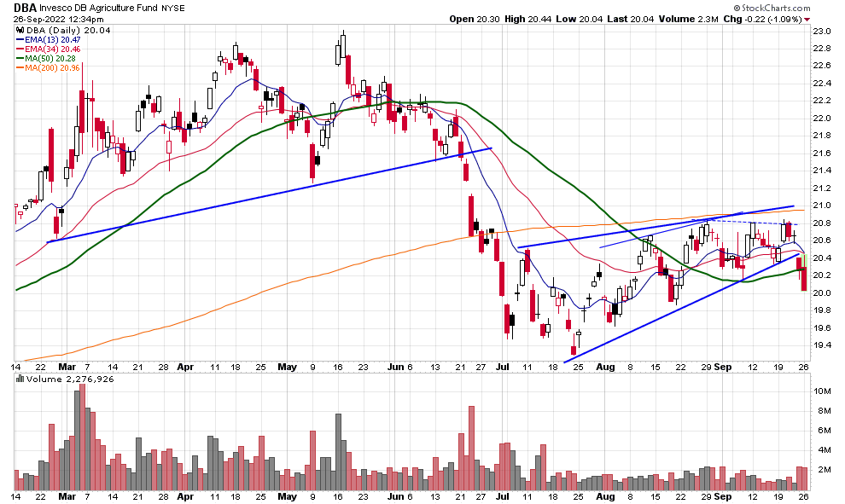Viewport: 845px width, 504px height.
Task: Select the DBA ticker symbol in the title
Action: (x=25, y=8)
